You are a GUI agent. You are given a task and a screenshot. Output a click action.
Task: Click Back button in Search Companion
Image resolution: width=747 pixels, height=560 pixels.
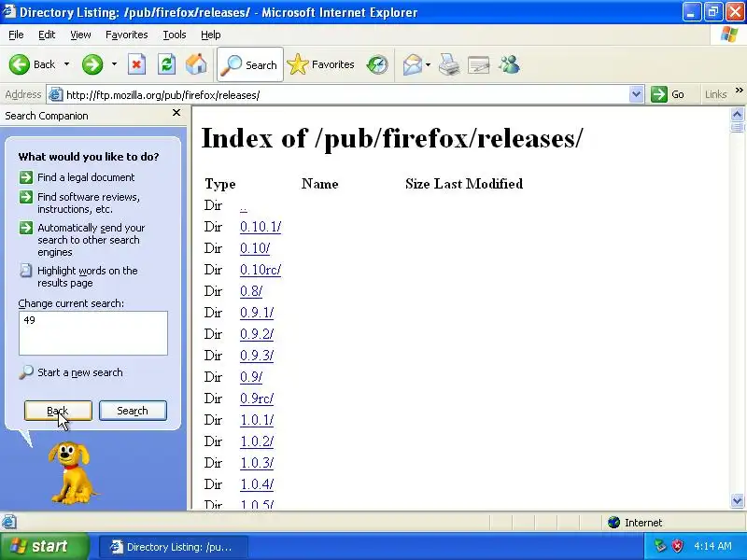(x=58, y=411)
